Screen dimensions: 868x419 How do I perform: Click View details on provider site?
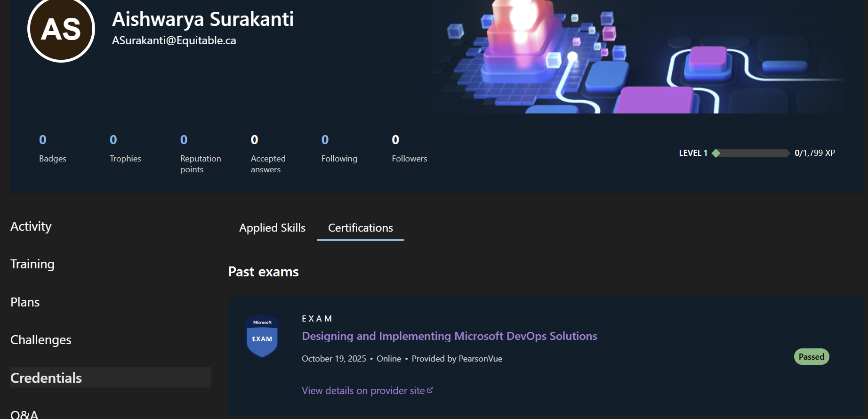[x=368, y=391]
